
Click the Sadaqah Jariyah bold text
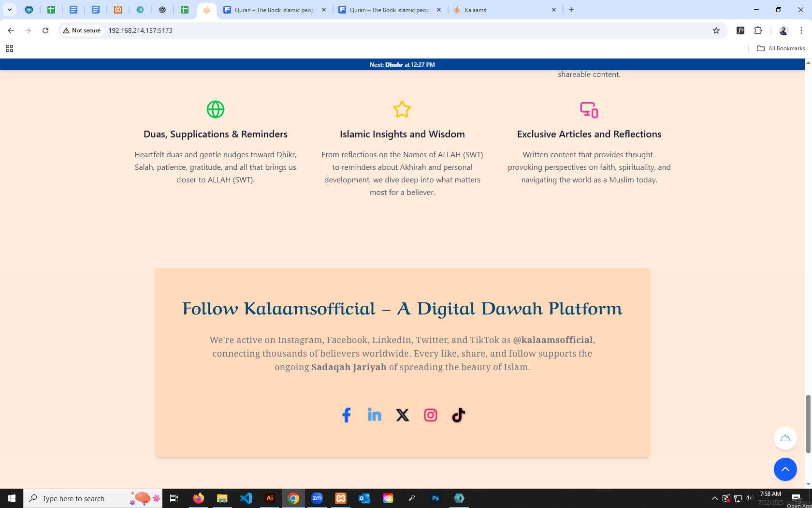[349, 367]
